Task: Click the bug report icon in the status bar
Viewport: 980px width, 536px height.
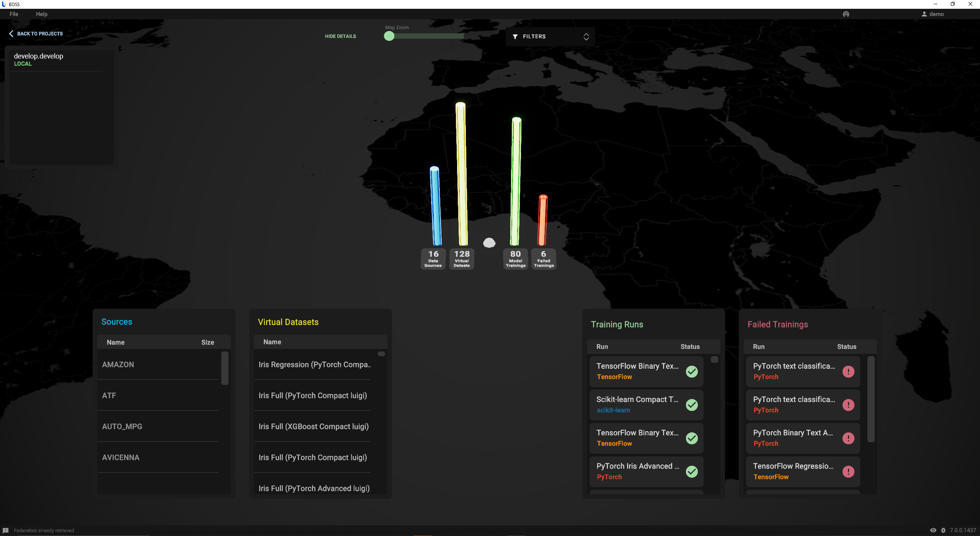Action: 943,530
